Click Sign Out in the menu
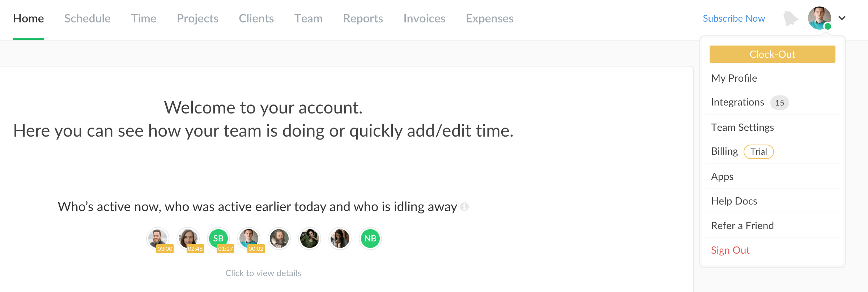Viewport: 868px width, 292px height. (730, 250)
